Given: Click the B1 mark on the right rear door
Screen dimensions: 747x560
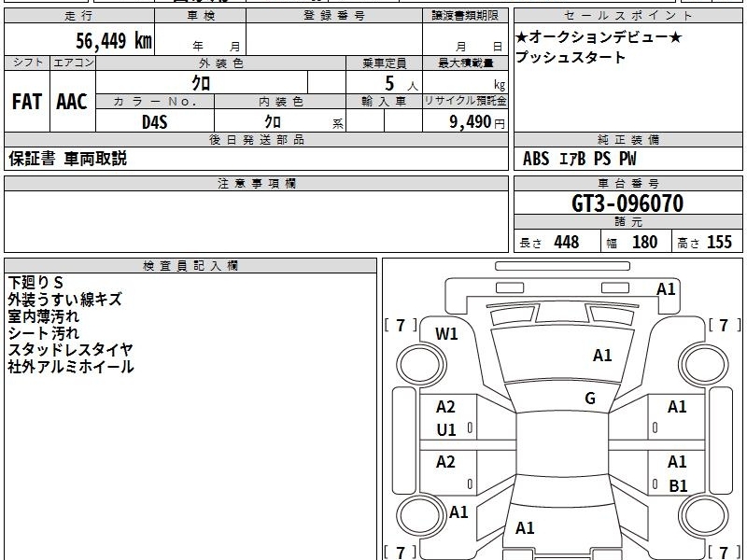Looking at the screenshot, I should pos(678,485).
